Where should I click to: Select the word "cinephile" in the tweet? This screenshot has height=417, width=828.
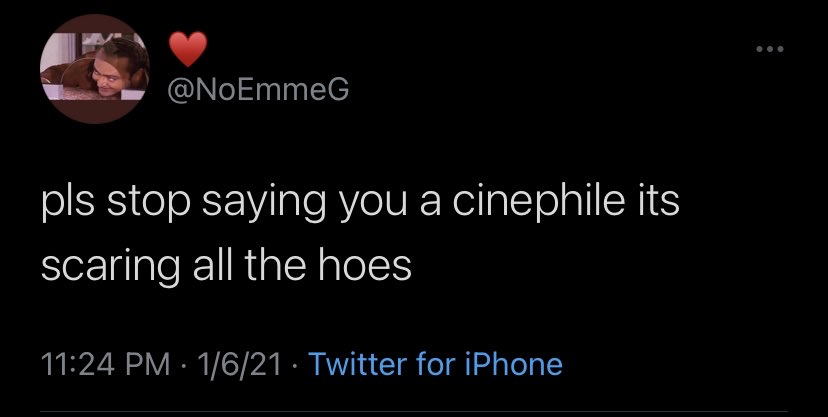pos(541,205)
